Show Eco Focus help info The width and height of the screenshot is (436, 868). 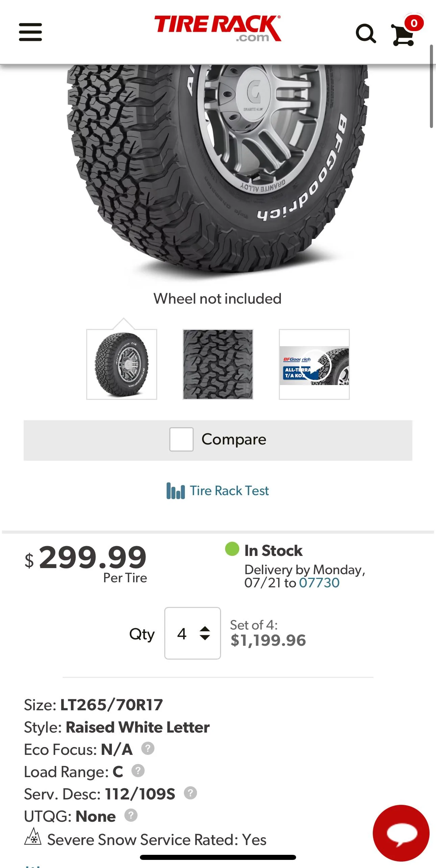(x=148, y=748)
